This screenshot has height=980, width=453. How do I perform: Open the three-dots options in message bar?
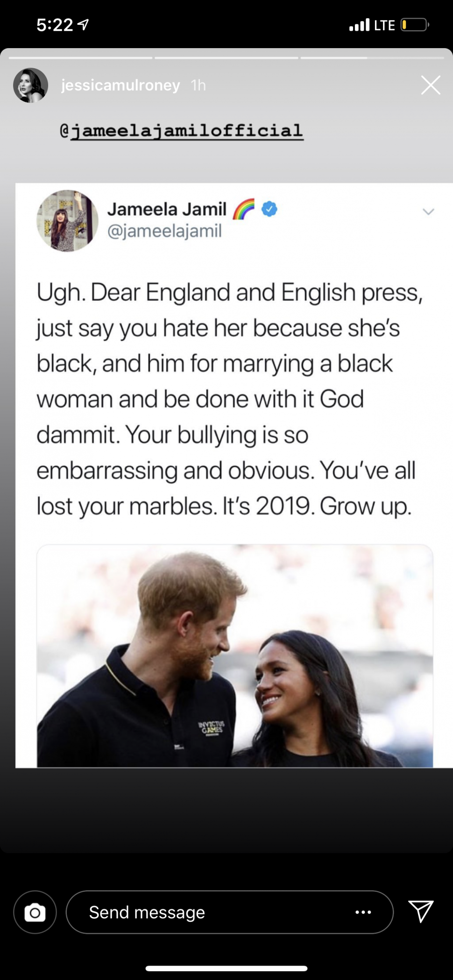click(x=363, y=912)
